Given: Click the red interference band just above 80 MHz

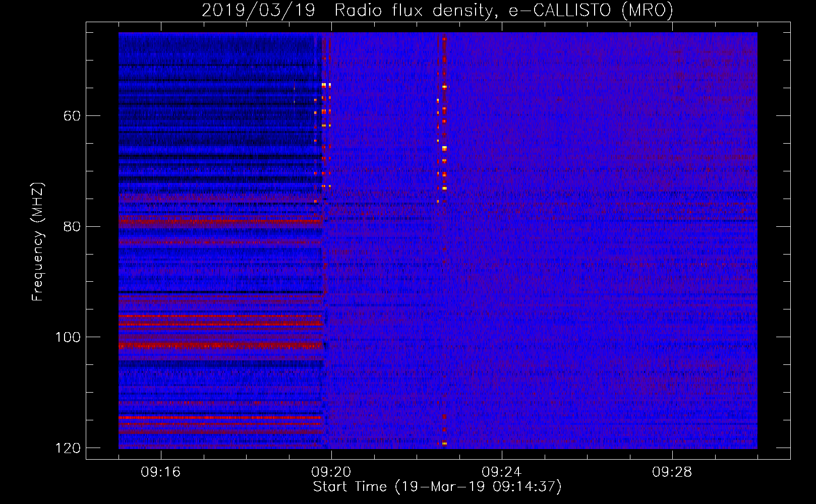Looking at the screenshot, I should (220, 221).
